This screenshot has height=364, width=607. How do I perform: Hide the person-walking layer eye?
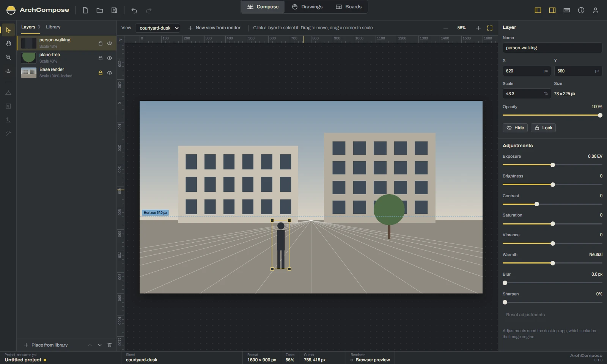(x=110, y=43)
